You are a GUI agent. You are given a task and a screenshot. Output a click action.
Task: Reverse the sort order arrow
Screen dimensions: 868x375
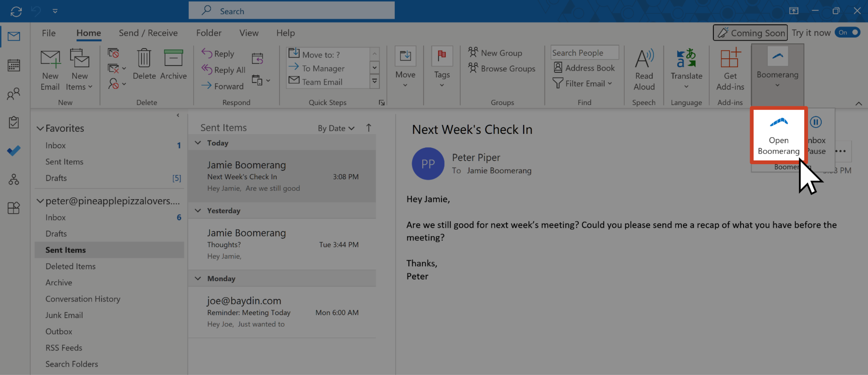click(369, 128)
